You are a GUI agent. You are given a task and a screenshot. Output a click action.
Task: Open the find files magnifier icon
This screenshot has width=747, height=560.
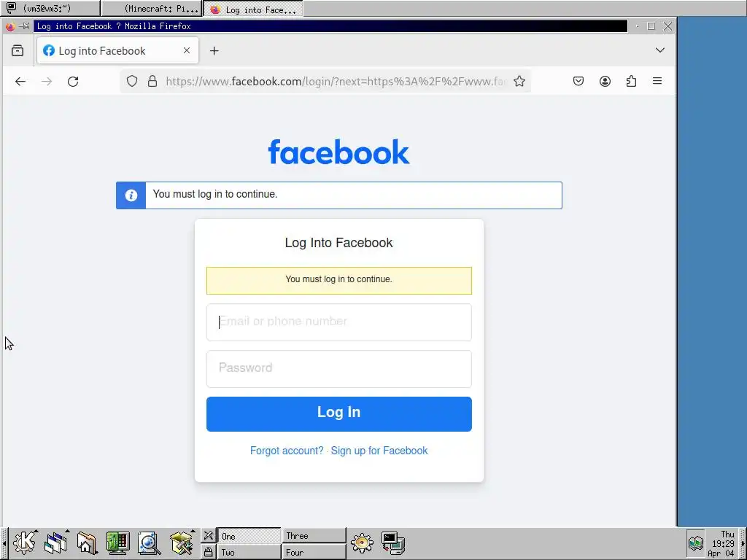click(x=149, y=543)
